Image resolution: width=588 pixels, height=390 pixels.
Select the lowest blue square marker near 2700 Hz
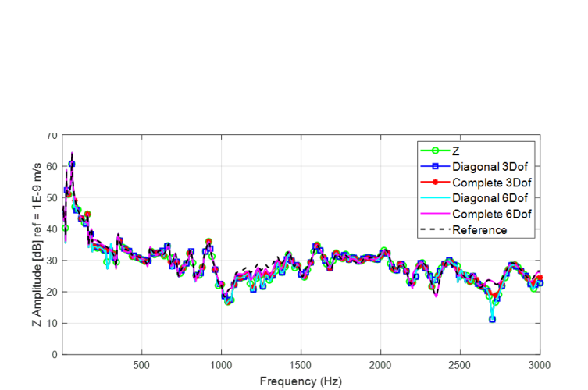(x=492, y=319)
